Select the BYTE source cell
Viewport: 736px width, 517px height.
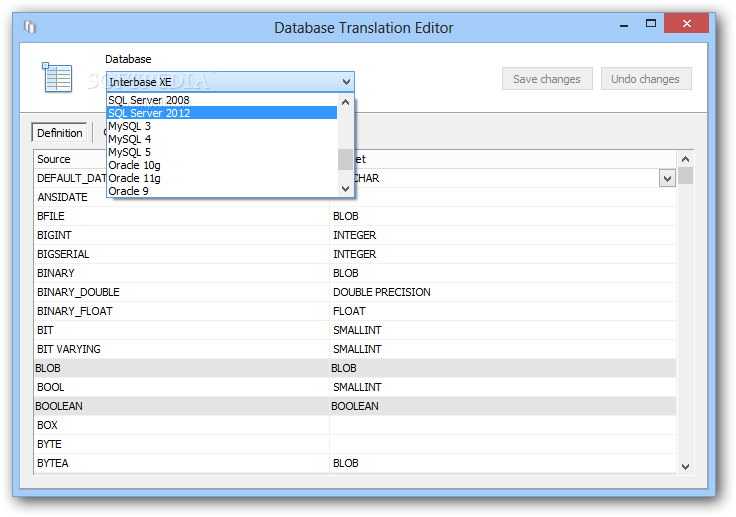point(181,444)
